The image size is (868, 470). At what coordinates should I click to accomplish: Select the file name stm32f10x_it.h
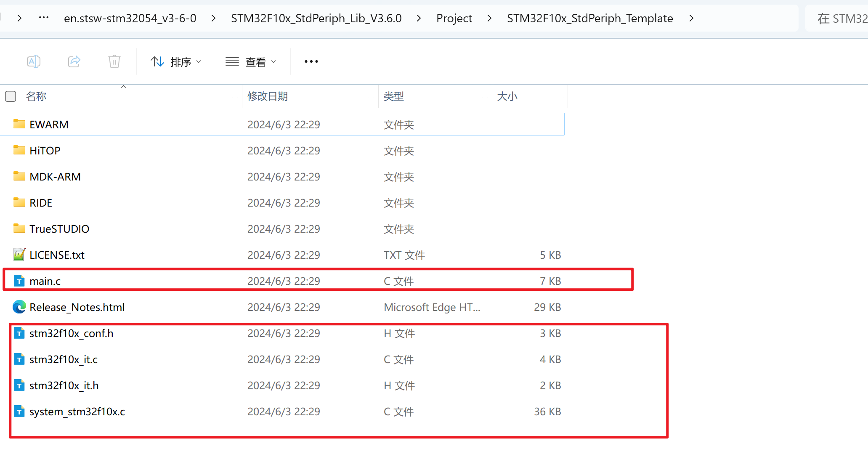tap(64, 385)
